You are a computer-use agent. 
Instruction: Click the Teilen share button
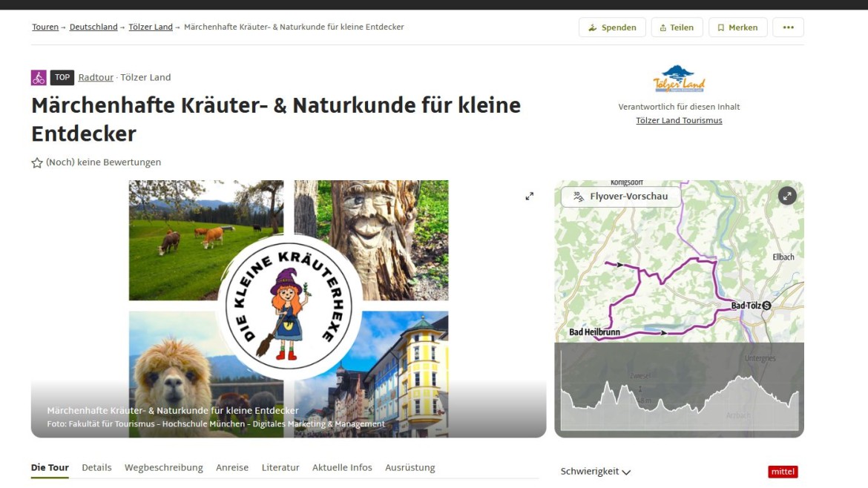point(677,27)
